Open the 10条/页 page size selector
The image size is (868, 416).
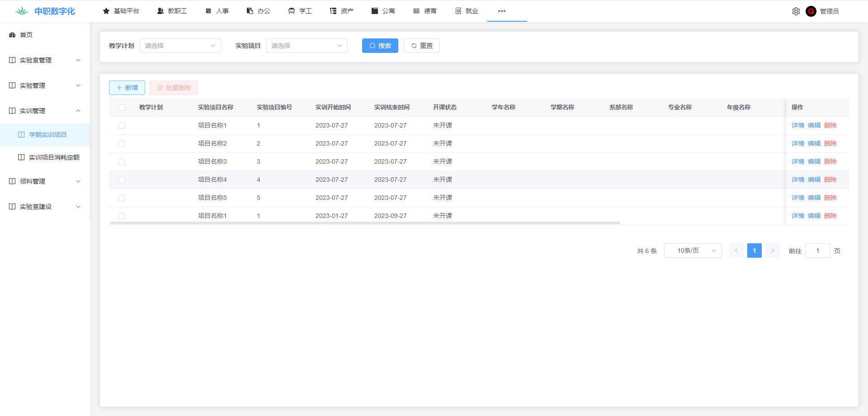pyautogui.click(x=693, y=251)
